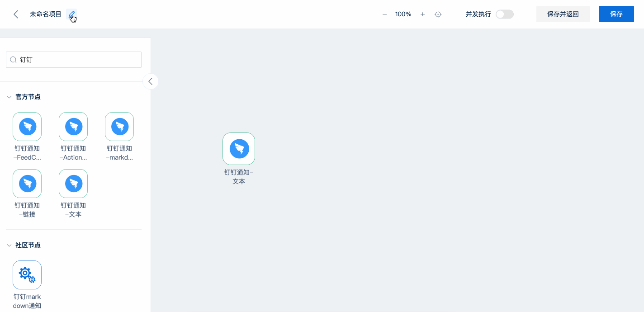The image size is (644, 312).
Task: Edit the project name with pencil icon
Action: pos(71,14)
